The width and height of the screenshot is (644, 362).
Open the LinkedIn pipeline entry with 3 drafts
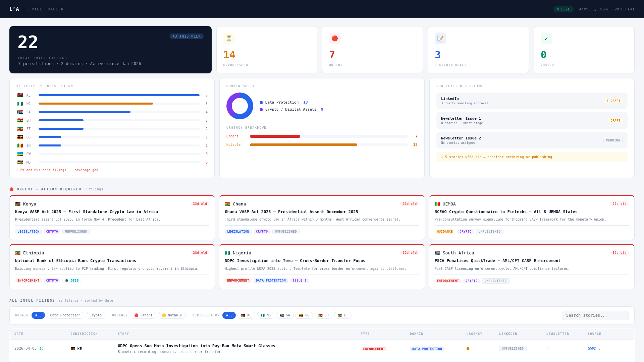532,101
